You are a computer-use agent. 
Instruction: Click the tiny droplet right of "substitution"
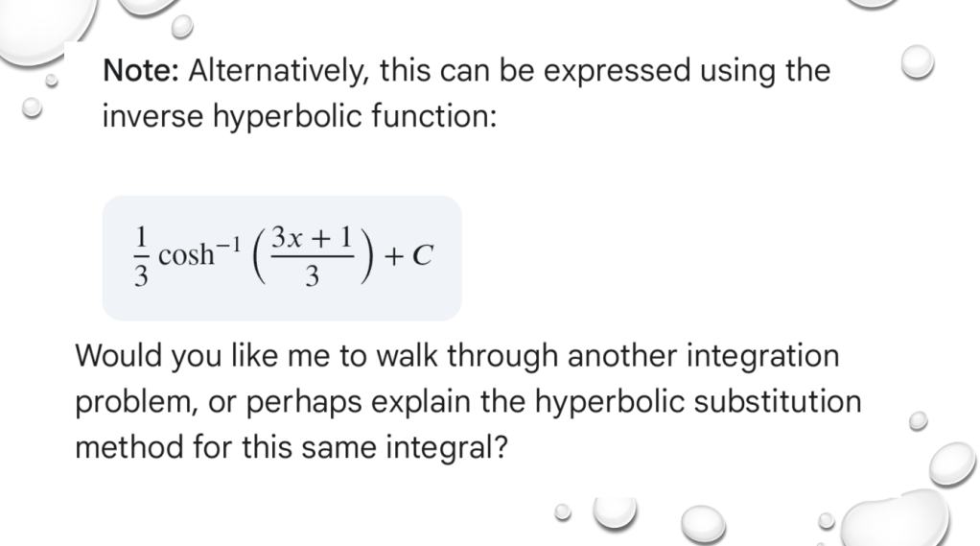918,420
